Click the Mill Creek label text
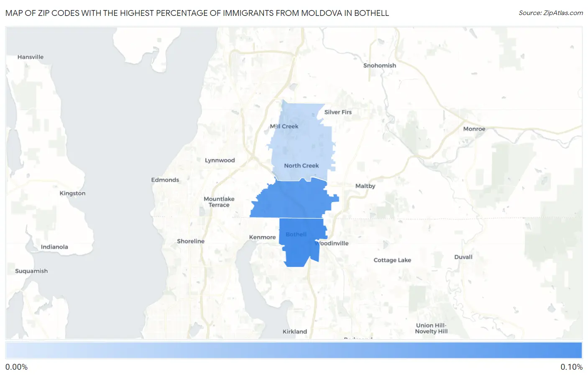This screenshot has width=588, height=376. (284, 126)
